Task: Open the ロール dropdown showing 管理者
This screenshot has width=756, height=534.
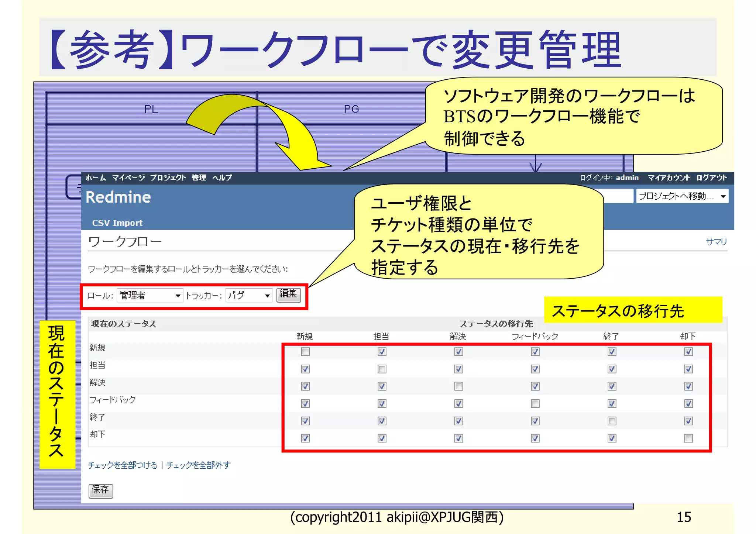Action: pyautogui.click(x=150, y=295)
